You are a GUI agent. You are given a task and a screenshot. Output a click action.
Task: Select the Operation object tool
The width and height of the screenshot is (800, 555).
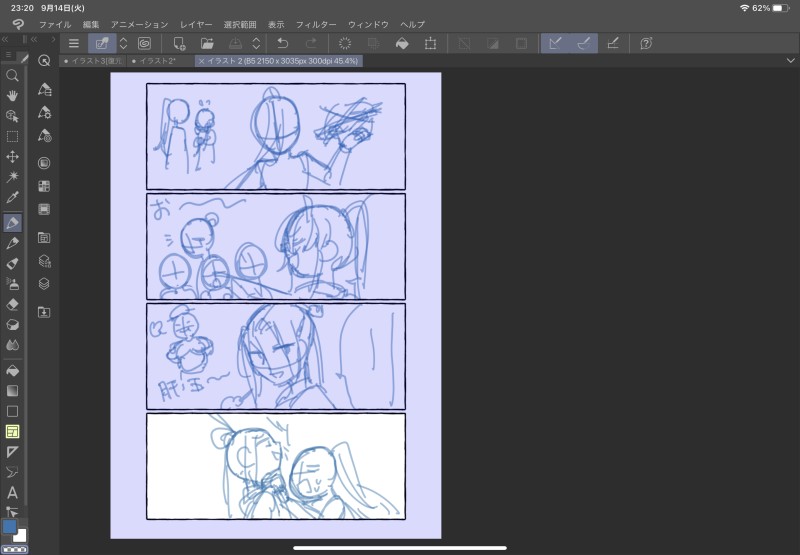(x=12, y=116)
